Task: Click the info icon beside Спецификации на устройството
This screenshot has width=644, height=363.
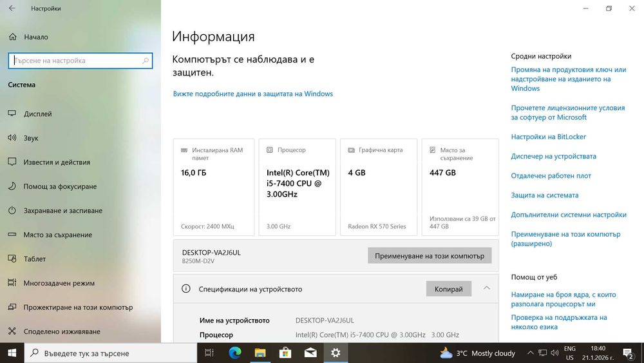Action: [x=186, y=289]
